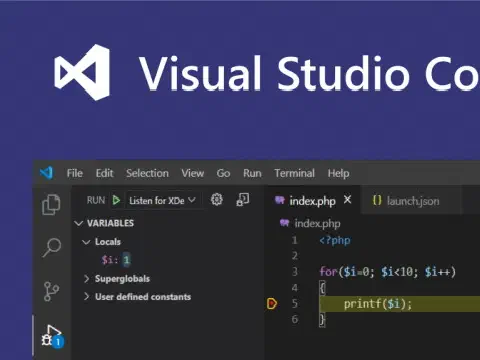Close the index.php tab
Screen dimensions: 480x360
tap(347, 200)
